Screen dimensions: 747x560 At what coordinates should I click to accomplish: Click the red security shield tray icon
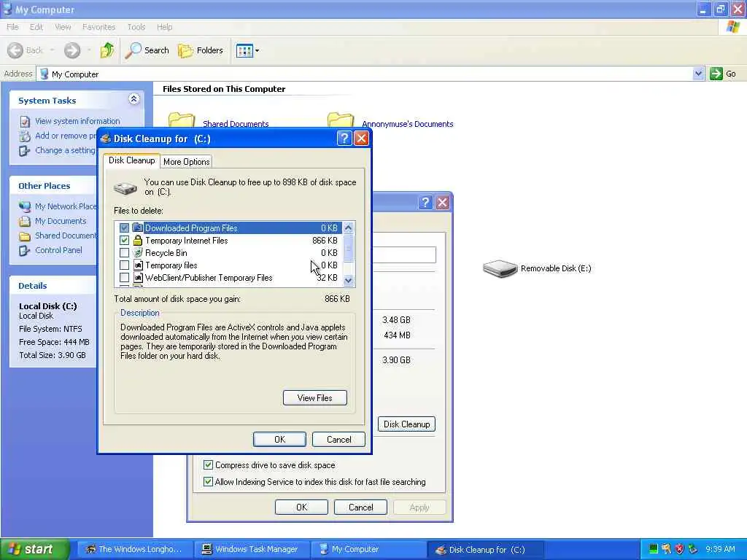click(x=680, y=549)
